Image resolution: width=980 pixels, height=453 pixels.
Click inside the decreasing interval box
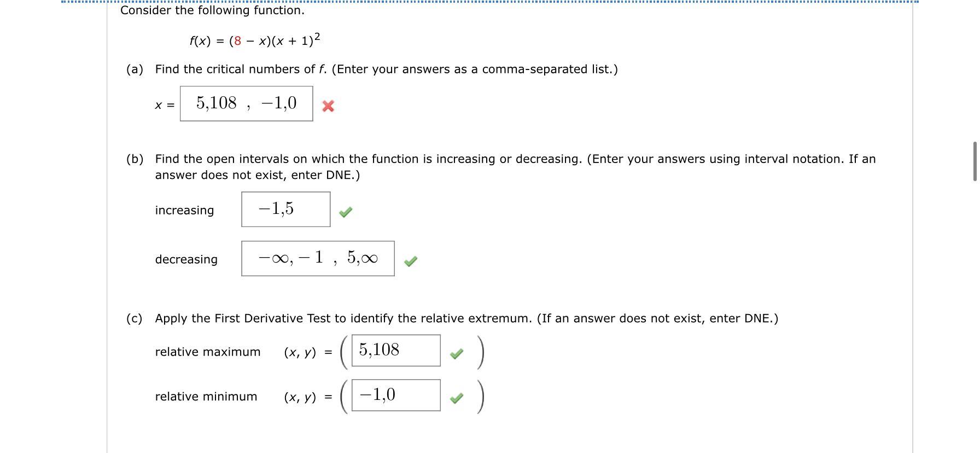(317, 258)
